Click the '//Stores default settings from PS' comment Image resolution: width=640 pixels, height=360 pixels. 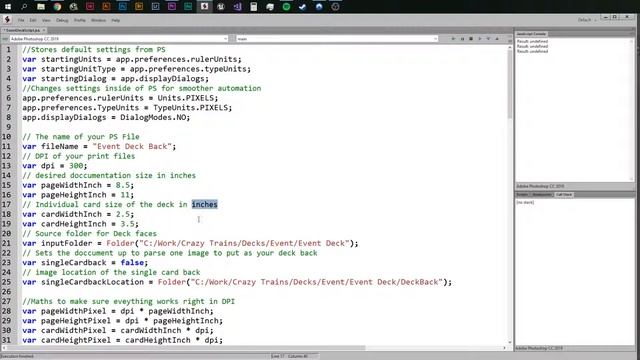pos(94,49)
